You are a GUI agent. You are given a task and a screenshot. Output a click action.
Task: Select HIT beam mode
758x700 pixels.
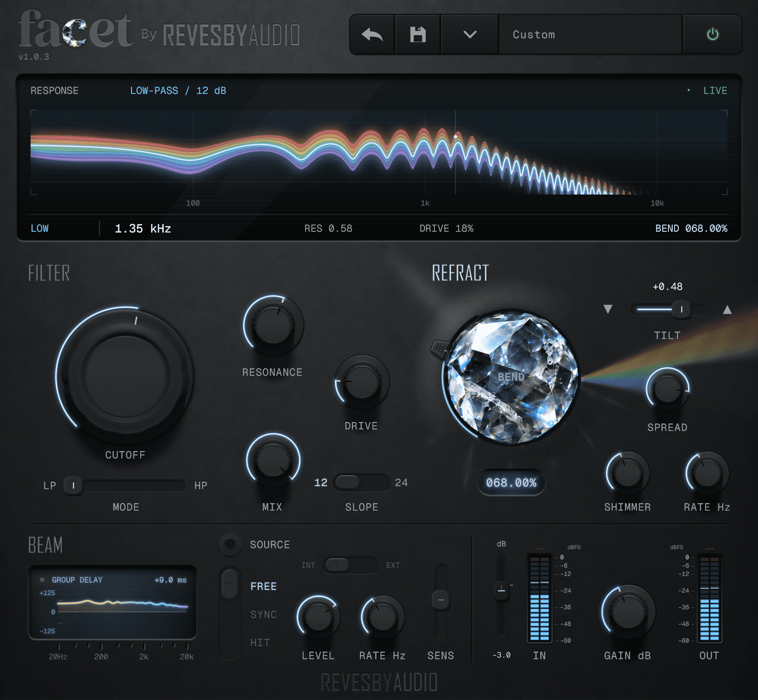pos(260,643)
